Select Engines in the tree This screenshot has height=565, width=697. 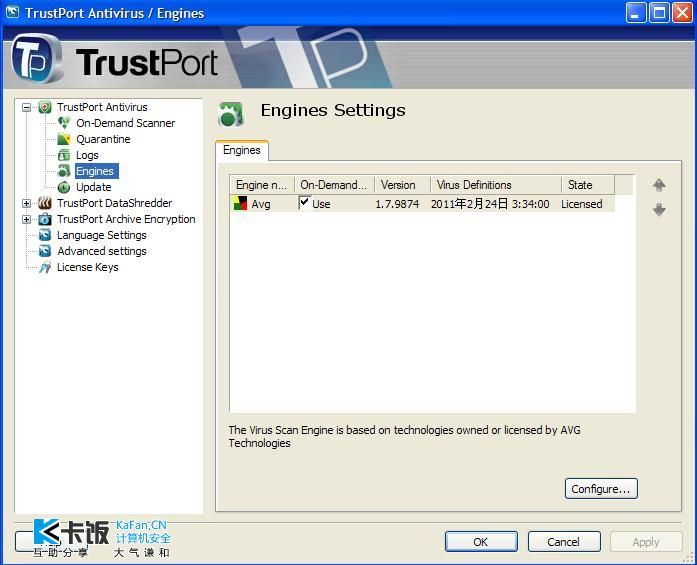click(95, 171)
